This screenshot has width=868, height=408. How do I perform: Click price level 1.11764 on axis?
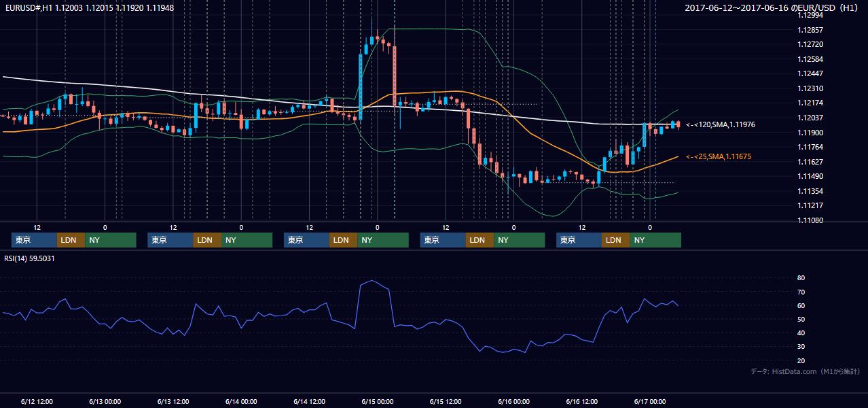pyautogui.click(x=810, y=147)
